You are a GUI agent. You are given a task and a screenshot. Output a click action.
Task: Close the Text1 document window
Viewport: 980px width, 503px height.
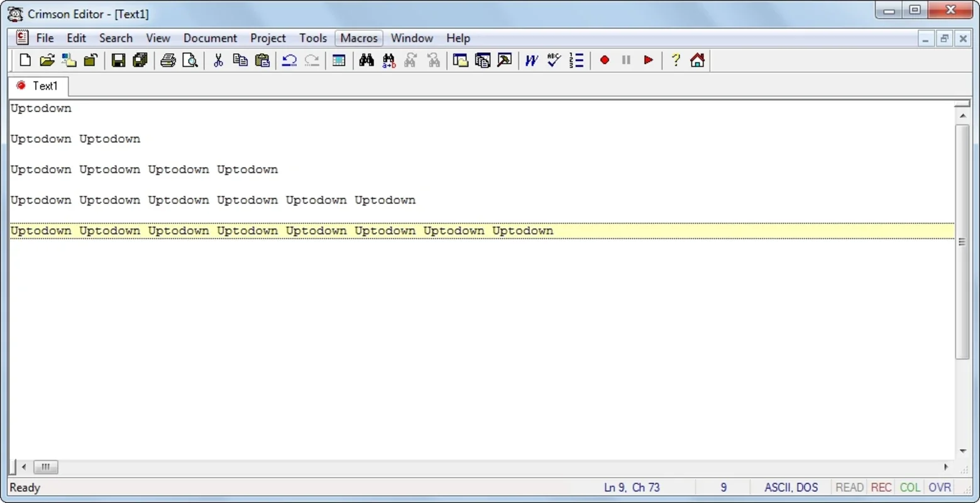coord(963,39)
